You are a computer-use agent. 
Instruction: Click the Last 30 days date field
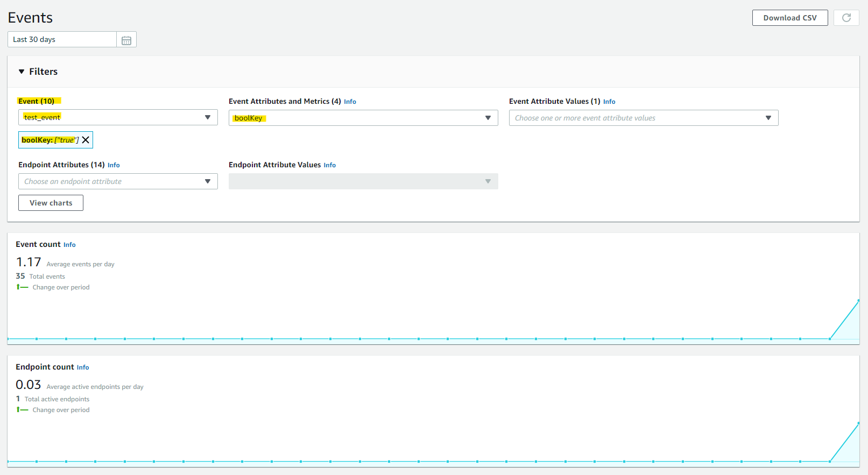(x=62, y=39)
